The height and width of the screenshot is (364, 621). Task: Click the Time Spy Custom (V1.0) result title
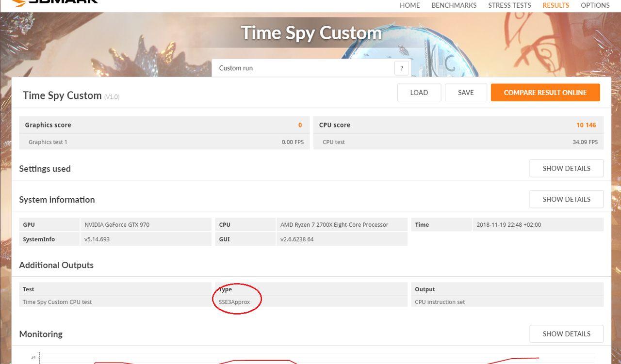pyautogui.click(x=71, y=95)
